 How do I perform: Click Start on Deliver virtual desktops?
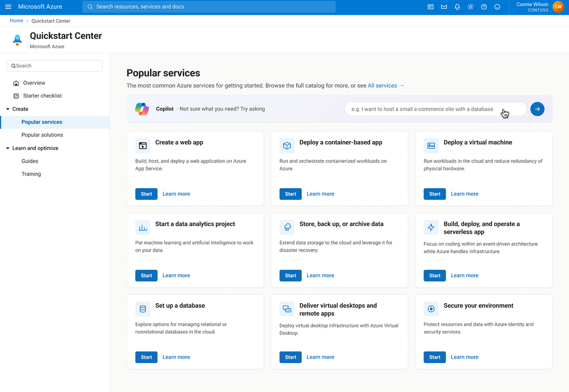290,357
